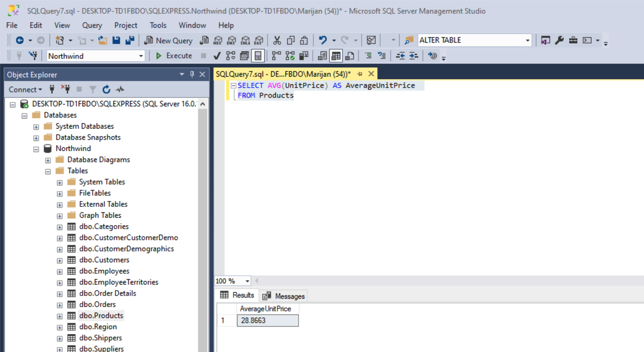644x352 pixels.
Task: Decrease indent of selected lines
Action: coord(400,56)
